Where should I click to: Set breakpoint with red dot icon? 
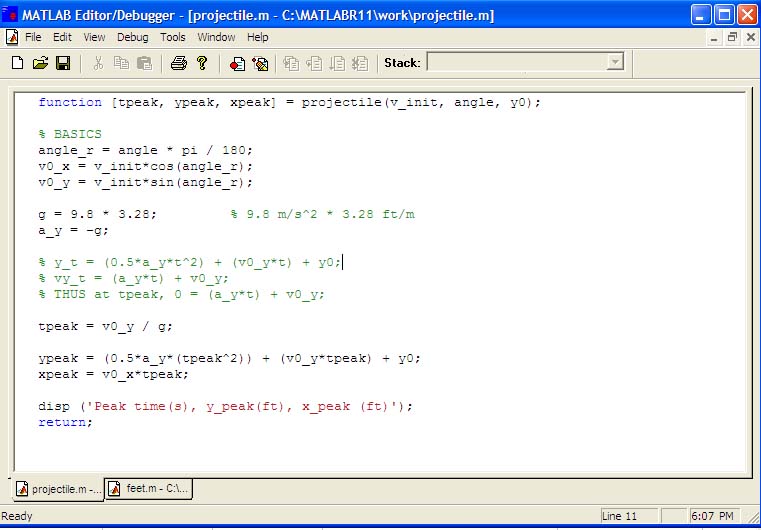click(237, 64)
